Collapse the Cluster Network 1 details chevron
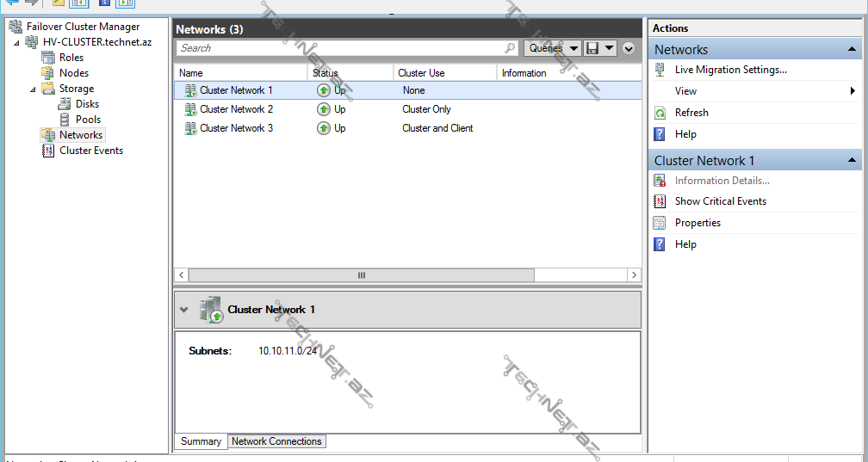Viewport: 868px width, 462px height. (x=183, y=310)
